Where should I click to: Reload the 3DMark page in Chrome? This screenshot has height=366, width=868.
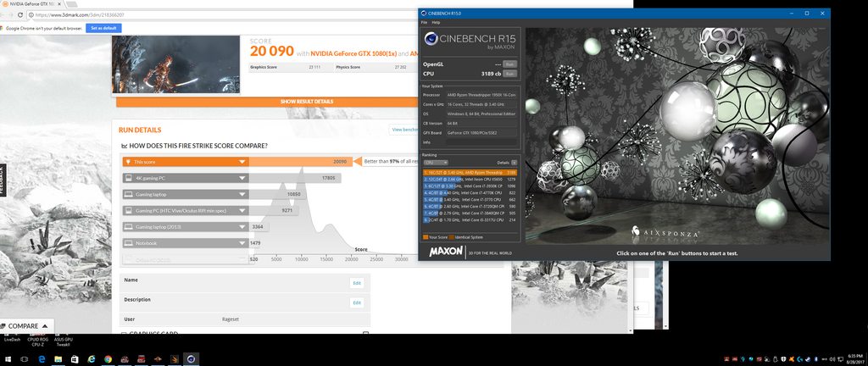(20, 14)
